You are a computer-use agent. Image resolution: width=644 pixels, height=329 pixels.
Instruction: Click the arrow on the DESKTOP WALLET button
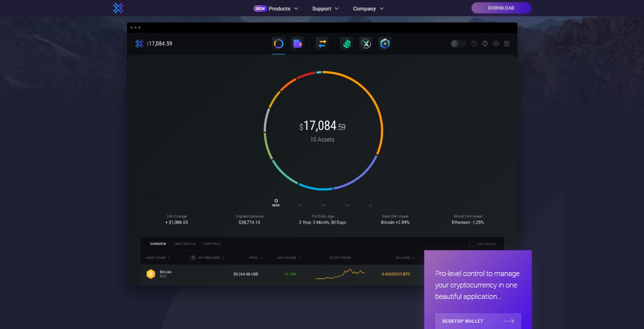508,321
